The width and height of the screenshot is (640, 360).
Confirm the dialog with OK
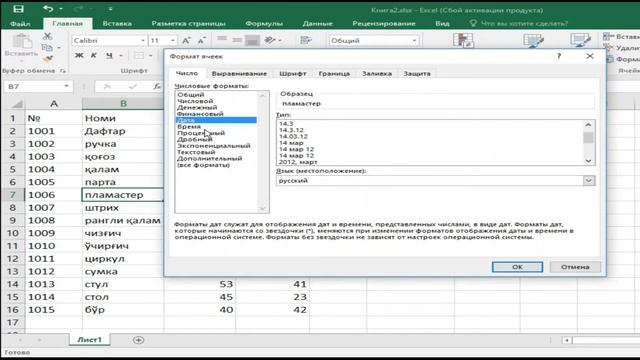pyautogui.click(x=517, y=267)
